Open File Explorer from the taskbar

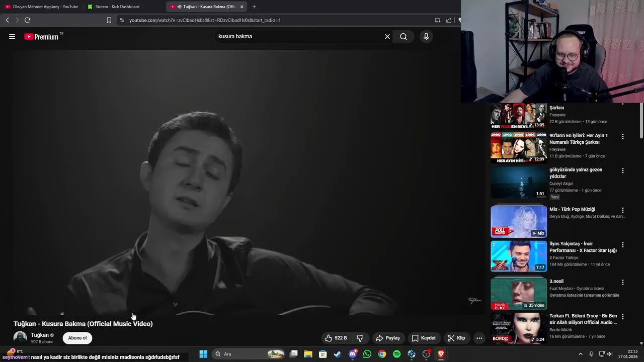tap(308, 354)
